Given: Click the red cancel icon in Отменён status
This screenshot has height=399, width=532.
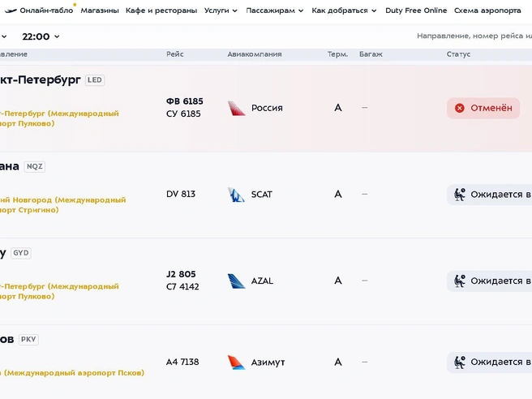Looking at the screenshot, I should coord(459,108).
